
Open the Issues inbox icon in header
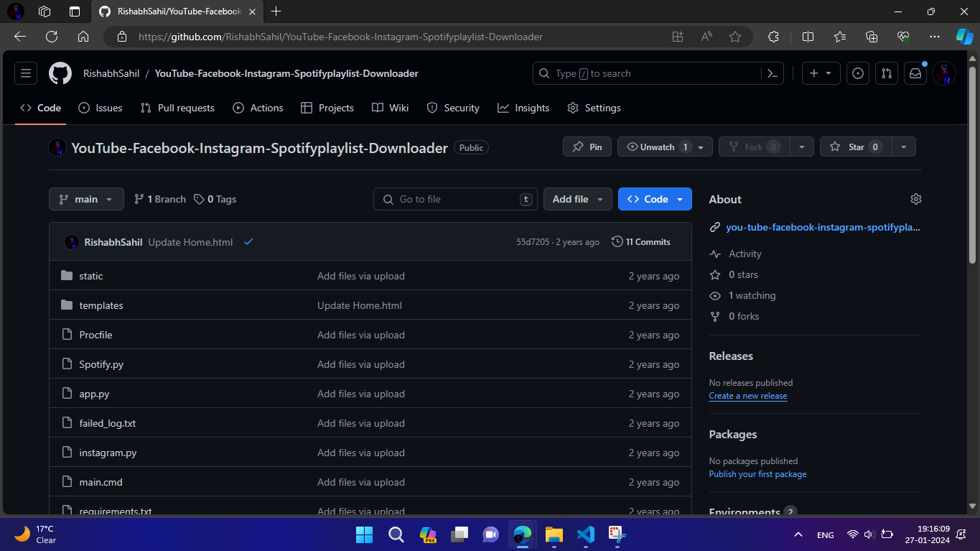click(858, 73)
